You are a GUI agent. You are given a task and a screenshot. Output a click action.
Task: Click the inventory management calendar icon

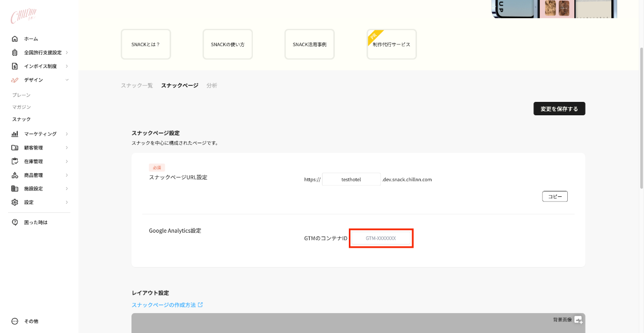point(15,161)
